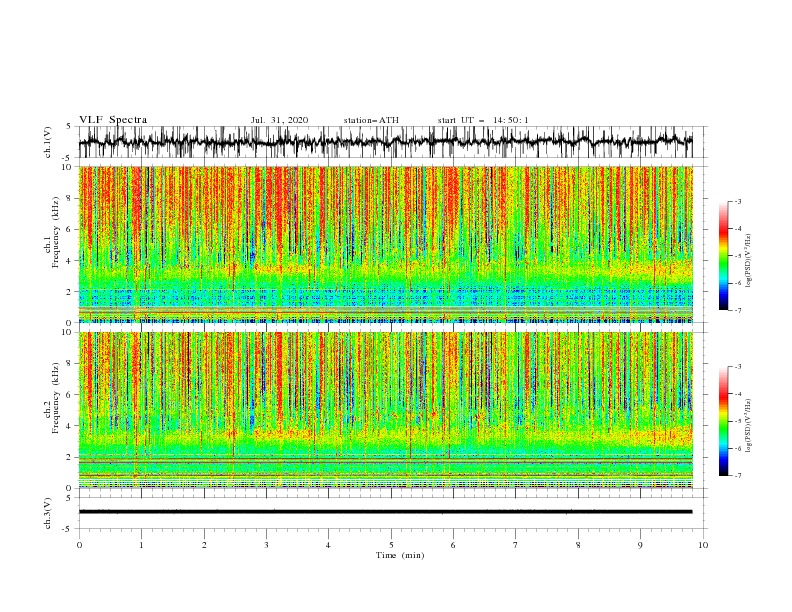The width and height of the screenshot is (792, 612).
Task: Click the "ch.3(V)" waveform axis label
Action: (x=48, y=513)
